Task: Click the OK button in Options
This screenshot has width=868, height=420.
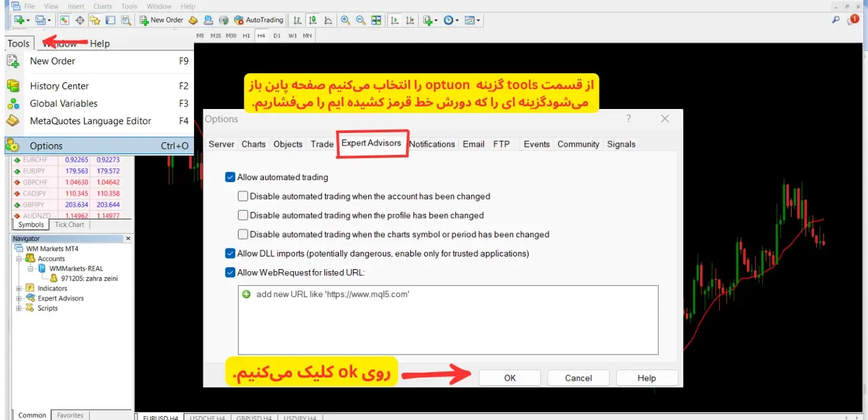Action: pyautogui.click(x=510, y=378)
